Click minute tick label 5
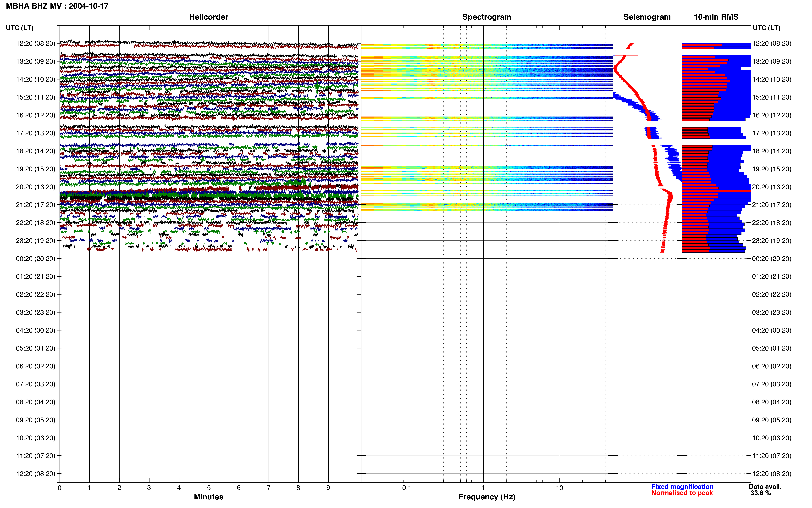The width and height of the screenshot is (812, 508). point(209,488)
